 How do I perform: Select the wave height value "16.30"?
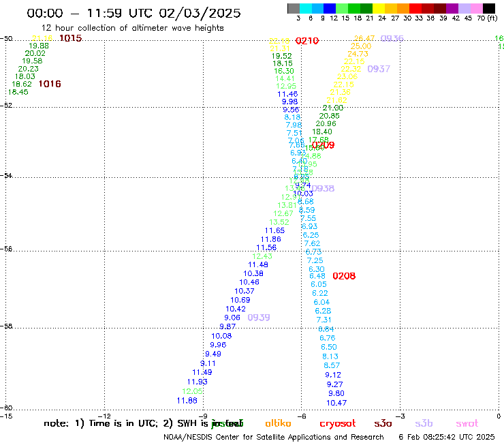(284, 71)
